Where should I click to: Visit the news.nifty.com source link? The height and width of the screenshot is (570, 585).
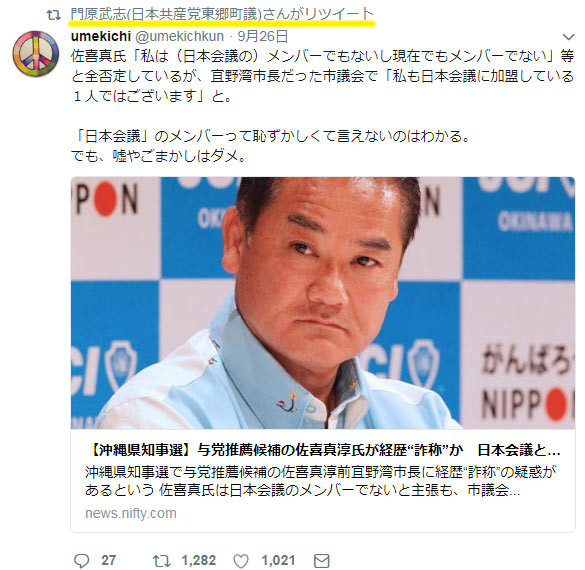tap(131, 513)
